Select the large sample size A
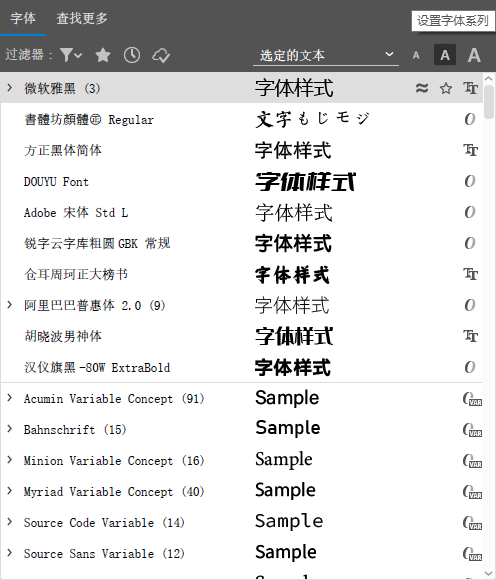 (474, 55)
